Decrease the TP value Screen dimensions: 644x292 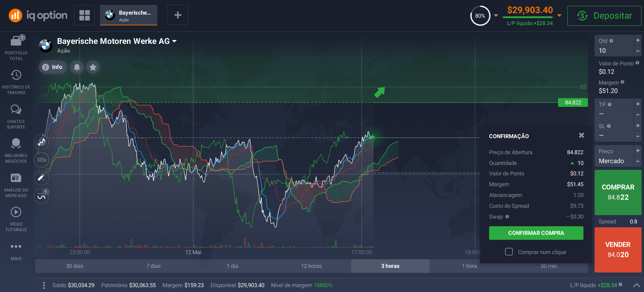click(x=638, y=115)
